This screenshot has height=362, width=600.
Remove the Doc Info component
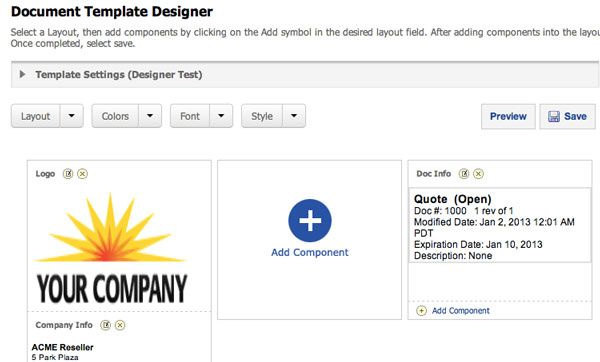click(478, 174)
